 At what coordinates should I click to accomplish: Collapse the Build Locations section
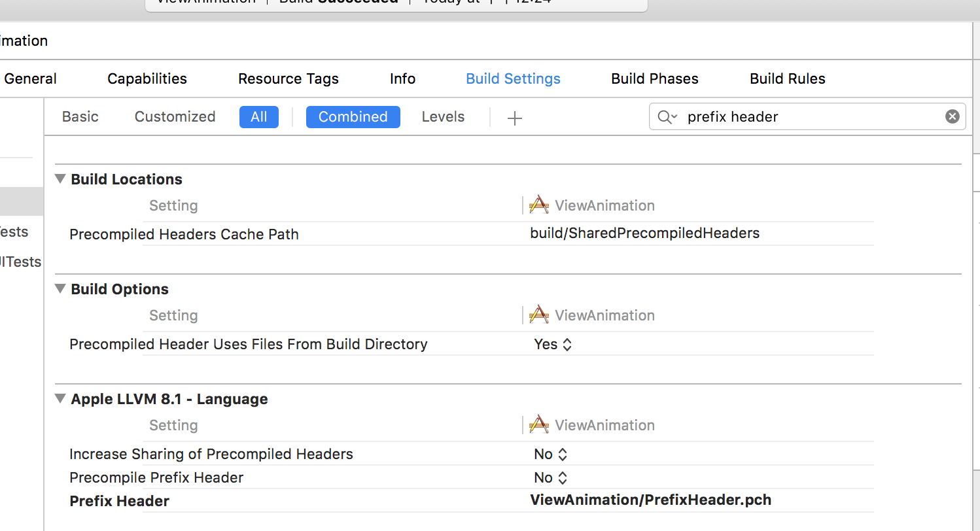pos(61,179)
